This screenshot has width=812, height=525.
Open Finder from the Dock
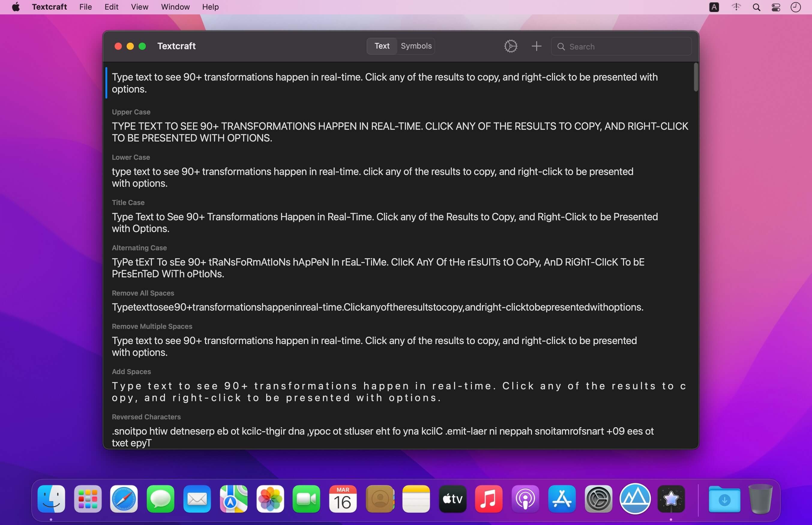[51, 499]
